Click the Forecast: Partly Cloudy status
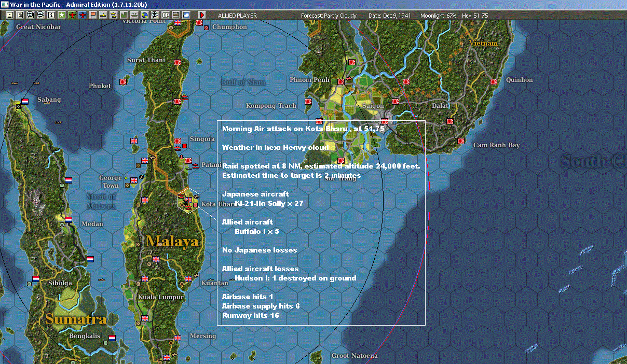The height and width of the screenshot is (364, 627). click(x=329, y=16)
